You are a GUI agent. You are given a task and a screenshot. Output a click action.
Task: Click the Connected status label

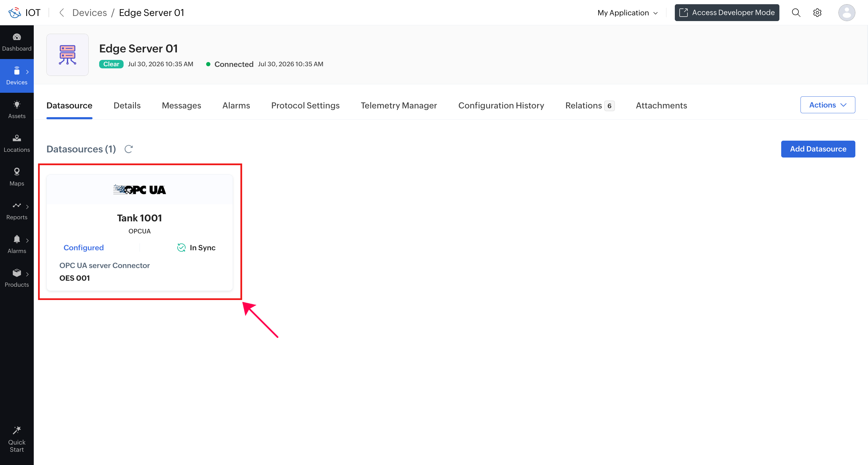click(x=234, y=64)
